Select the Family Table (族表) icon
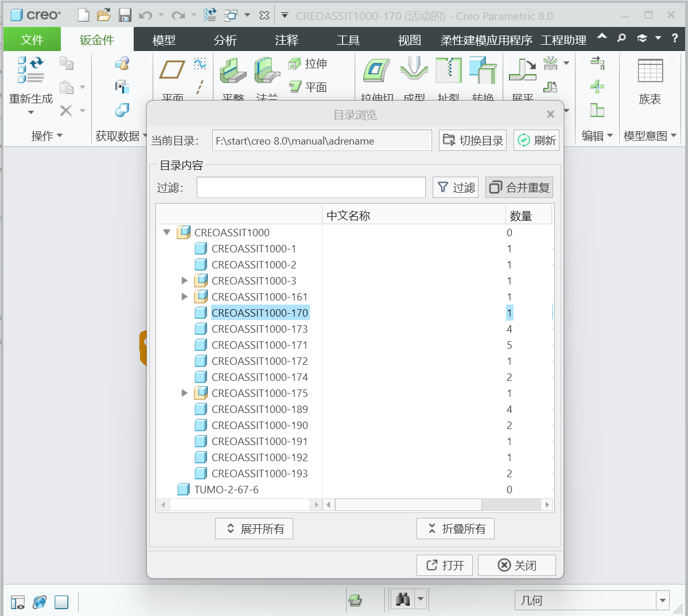 coord(650,72)
